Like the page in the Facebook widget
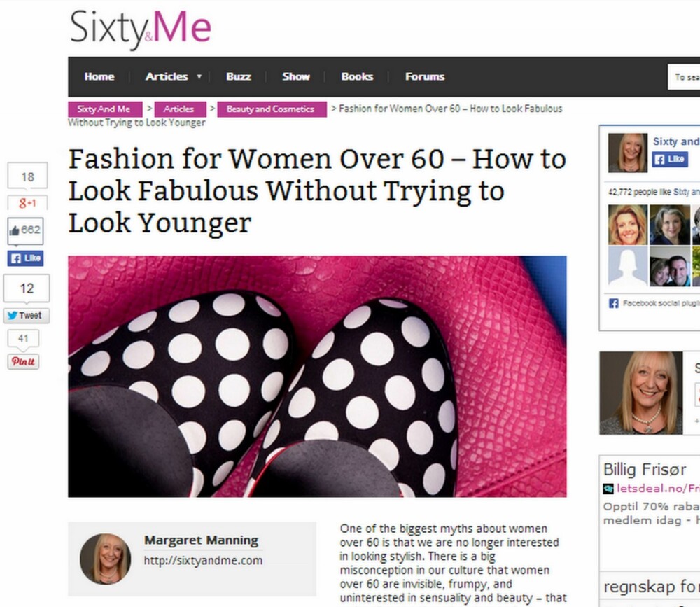Screen dimensions: 700x607 pyautogui.click(x=670, y=159)
